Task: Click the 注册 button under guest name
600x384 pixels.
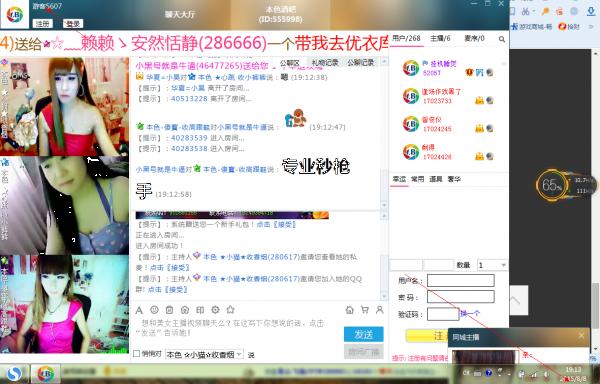Action: (42, 24)
